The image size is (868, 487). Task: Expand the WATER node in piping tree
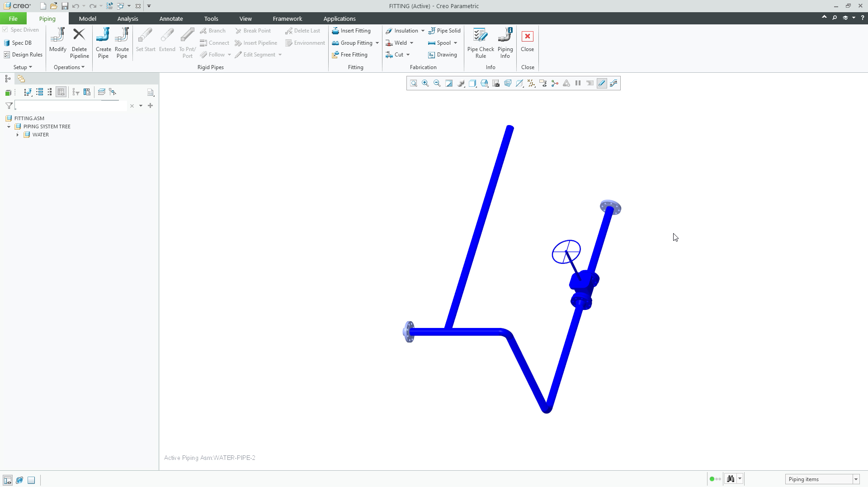tap(17, 135)
